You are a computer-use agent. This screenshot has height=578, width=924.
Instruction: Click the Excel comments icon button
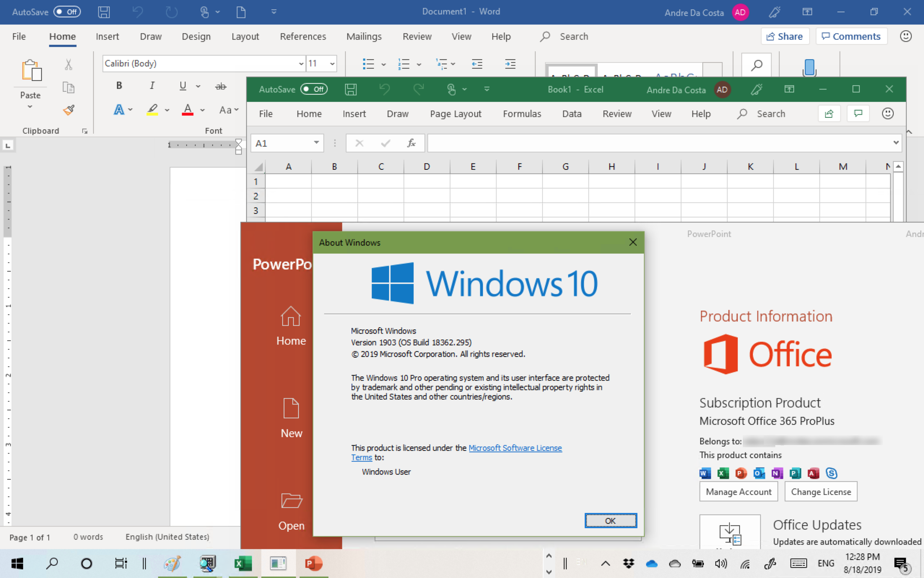click(858, 113)
